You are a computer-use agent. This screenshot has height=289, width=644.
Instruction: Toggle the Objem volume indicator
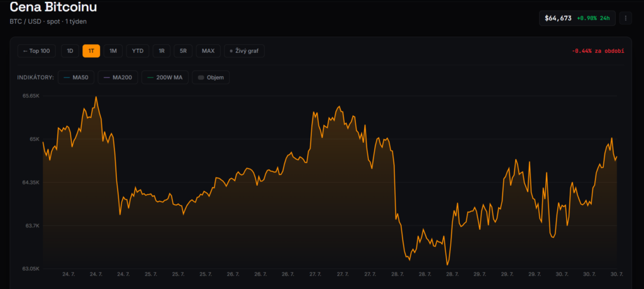click(x=211, y=77)
